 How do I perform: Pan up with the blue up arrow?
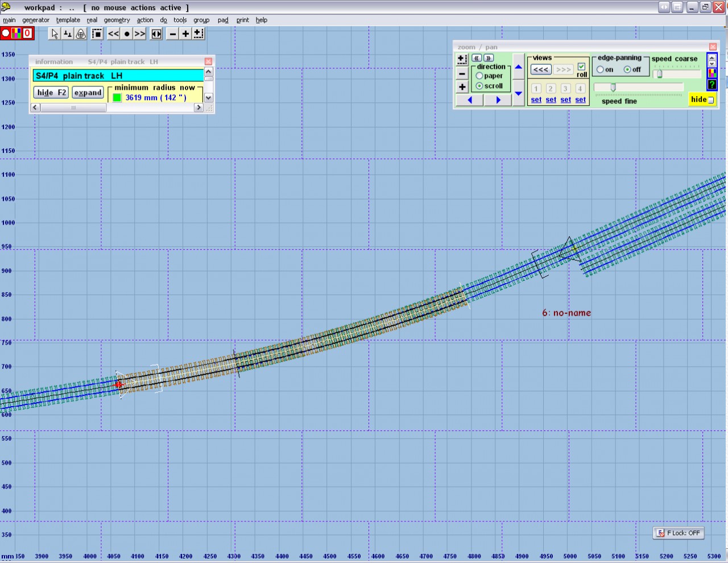point(518,67)
